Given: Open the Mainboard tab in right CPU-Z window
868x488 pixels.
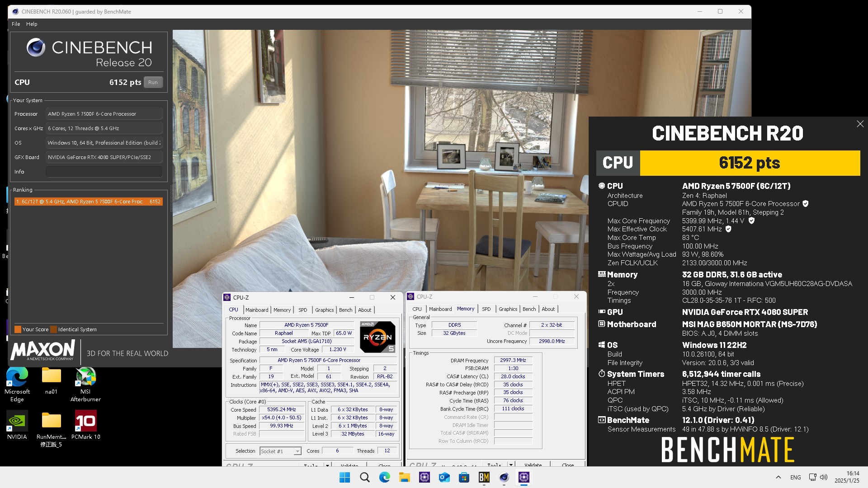Looking at the screenshot, I should coord(440,309).
